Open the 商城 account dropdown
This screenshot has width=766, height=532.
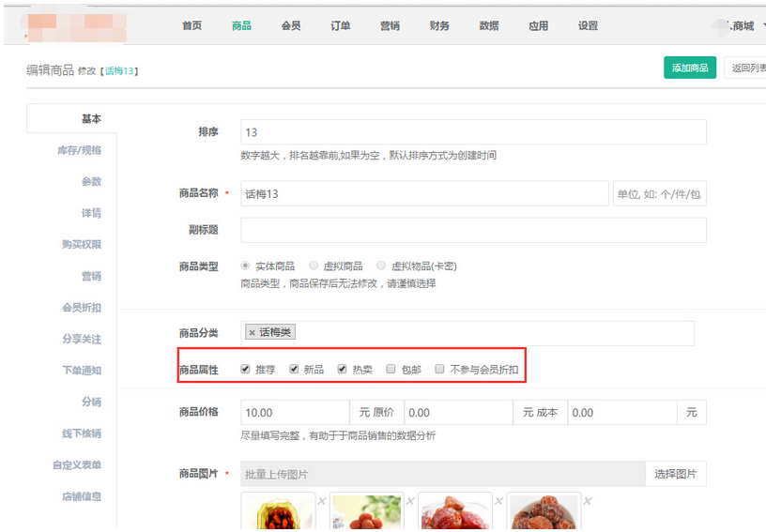click(x=743, y=26)
